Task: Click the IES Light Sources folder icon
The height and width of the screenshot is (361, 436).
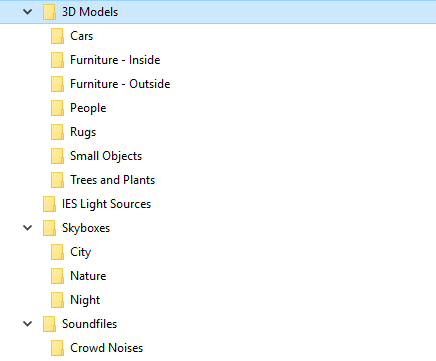Action: tap(49, 204)
